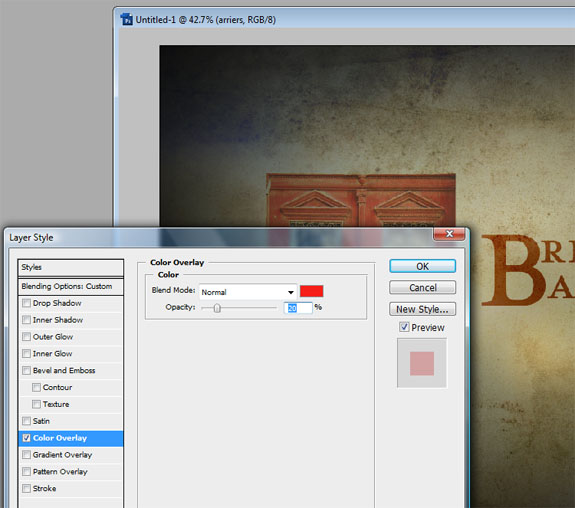Select the highlighted Color Overlay label
The image size is (575, 508).
60,438
